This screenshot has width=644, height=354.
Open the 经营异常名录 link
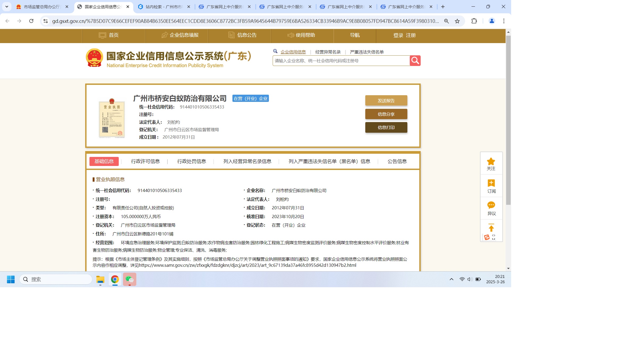point(327,52)
